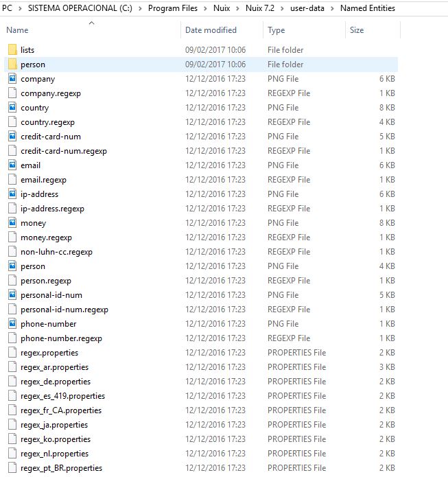Select the file named non-luhn-cc.regexp
Viewport: 448px width, 477px height.
click(56, 252)
